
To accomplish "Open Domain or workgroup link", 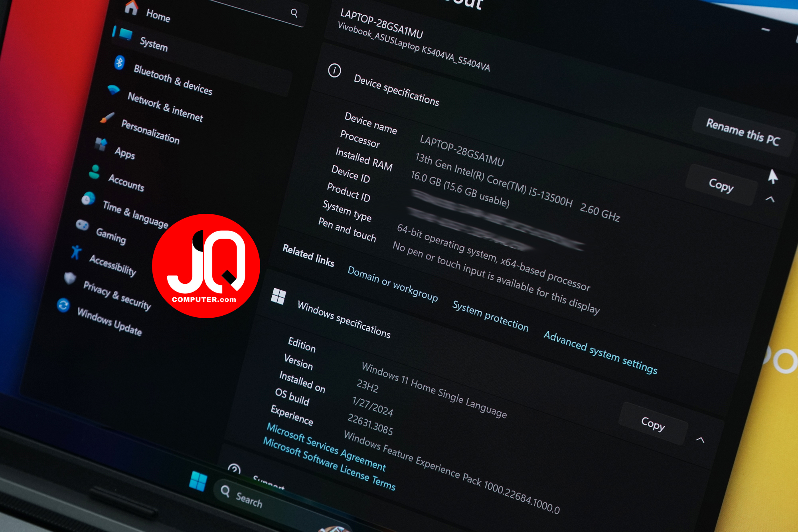I will 393,284.
